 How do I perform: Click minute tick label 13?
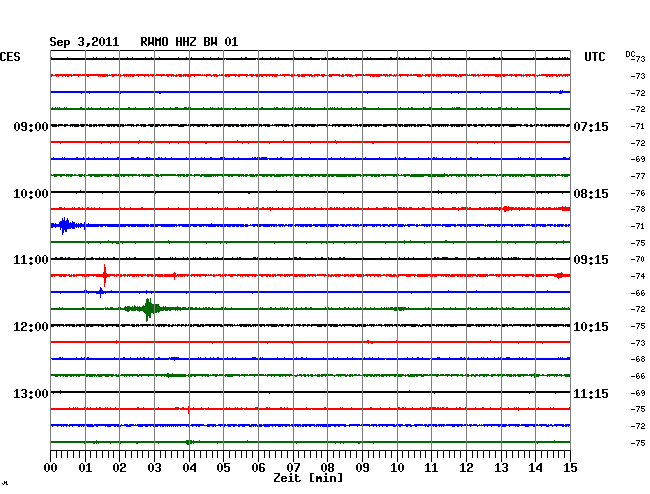pyautogui.click(x=501, y=468)
